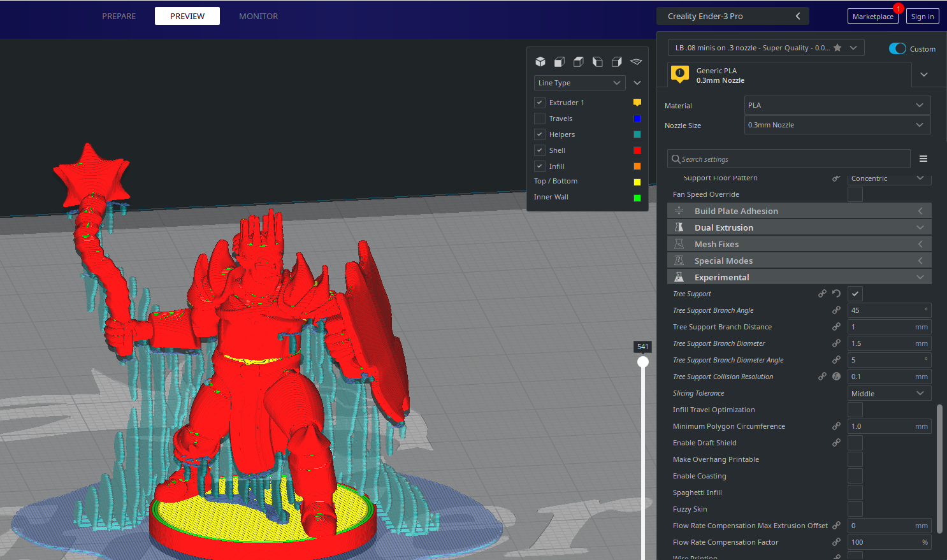Image resolution: width=947 pixels, height=560 pixels.
Task: Open the Creality Ender-3 Pro printer selector
Action: coord(733,16)
